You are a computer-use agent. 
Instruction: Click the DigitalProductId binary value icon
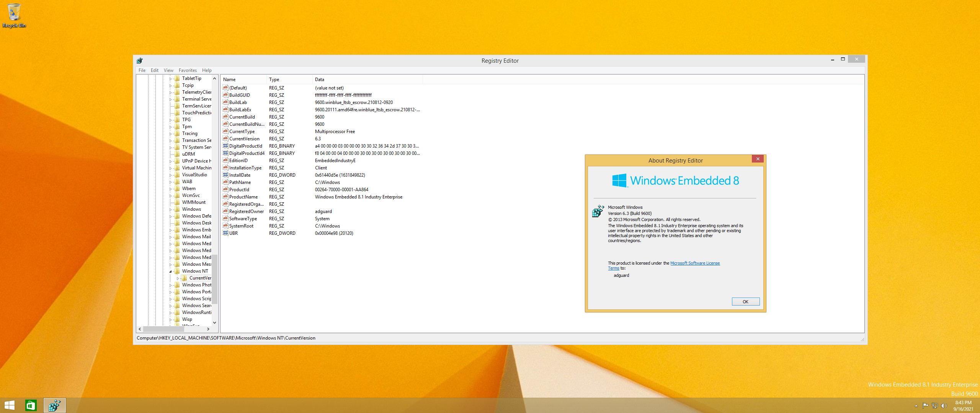pyautogui.click(x=225, y=146)
